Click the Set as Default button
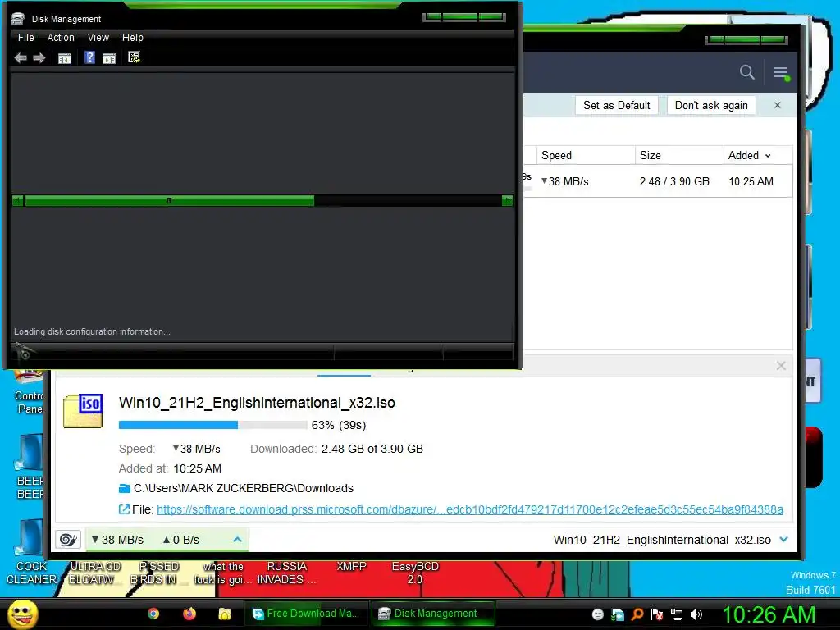840x630 pixels. [617, 105]
